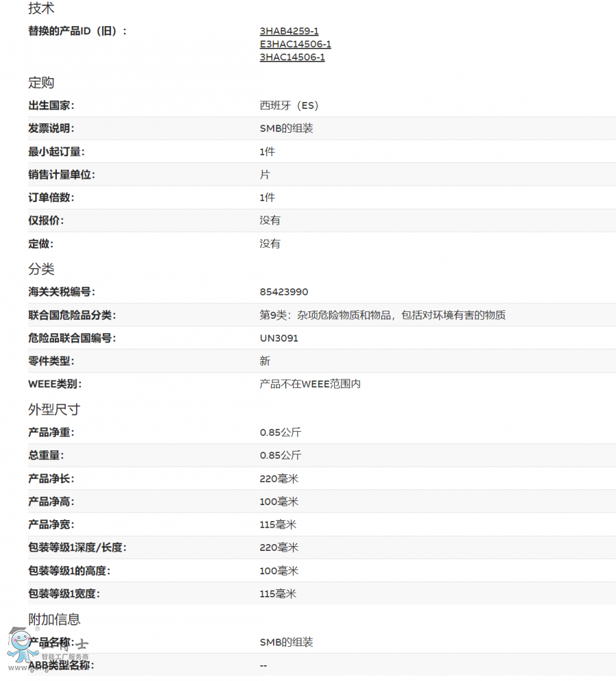Image resolution: width=616 pixels, height=681 pixels.
Task: Open the 3HAB4259-1 replaced product link
Action: (289, 31)
